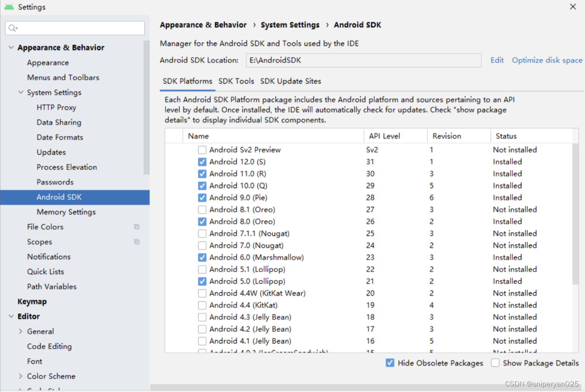This screenshot has width=585, height=392.
Task: Check the Android Sv2 Preview checkbox
Action: pyautogui.click(x=202, y=149)
